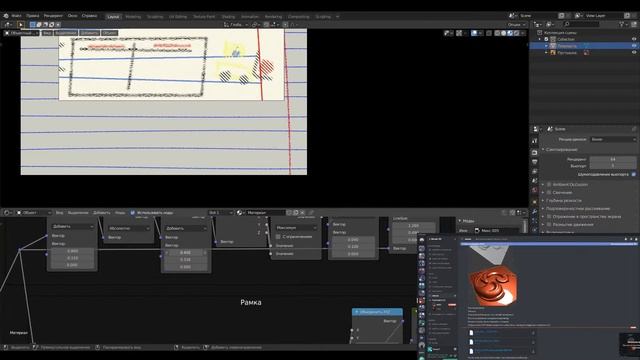
Task: Open Tool properties tab
Action: (x=535, y=141)
